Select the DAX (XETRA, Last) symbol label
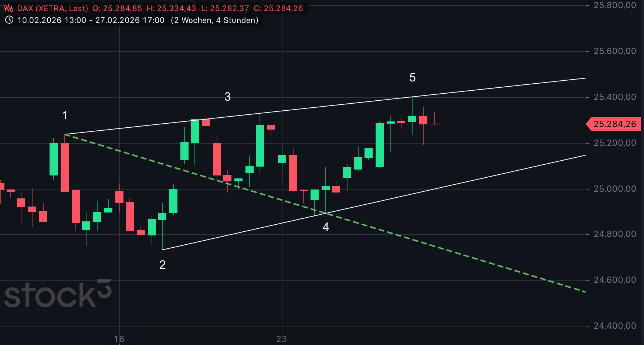Viewport: 644px width, 345px height. click(52, 9)
